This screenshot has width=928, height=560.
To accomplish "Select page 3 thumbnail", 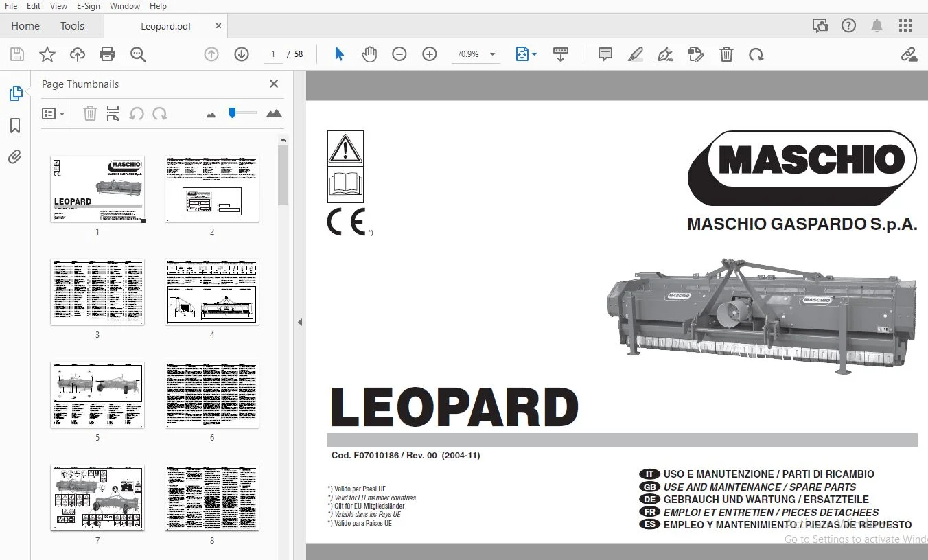I will (97, 292).
